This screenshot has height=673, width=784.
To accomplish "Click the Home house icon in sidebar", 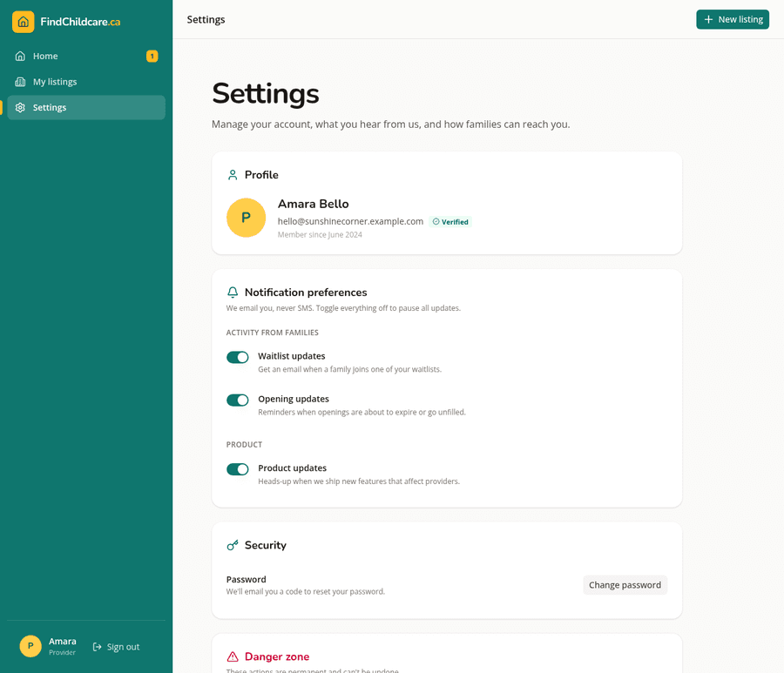I will pyautogui.click(x=20, y=56).
